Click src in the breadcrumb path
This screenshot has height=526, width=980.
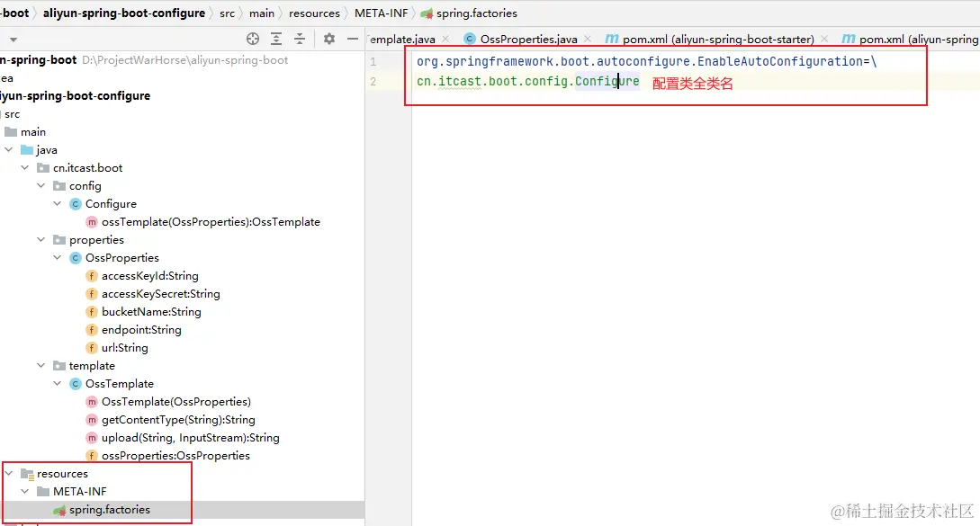click(x=228, y=13)
